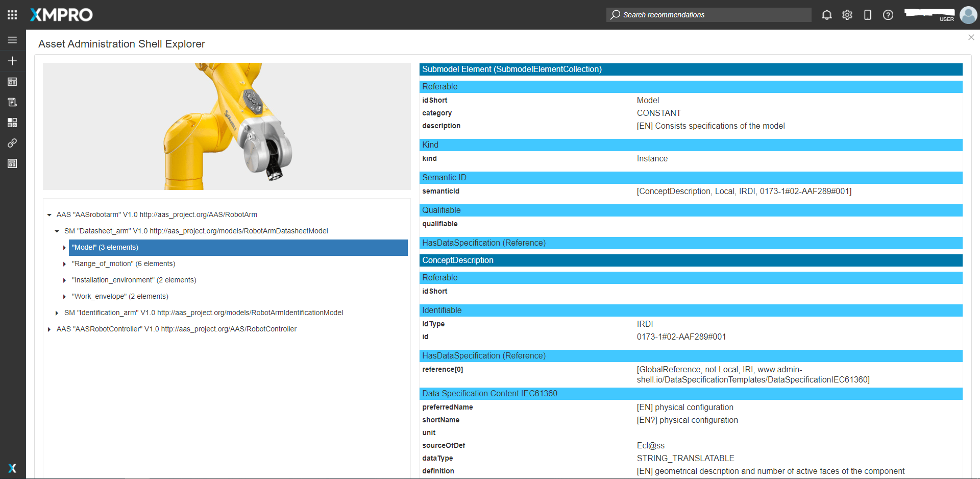Click shortName "[EN?] physical configuration"
The width and height of the screenshot is (980, 479).
click(688, 420)
